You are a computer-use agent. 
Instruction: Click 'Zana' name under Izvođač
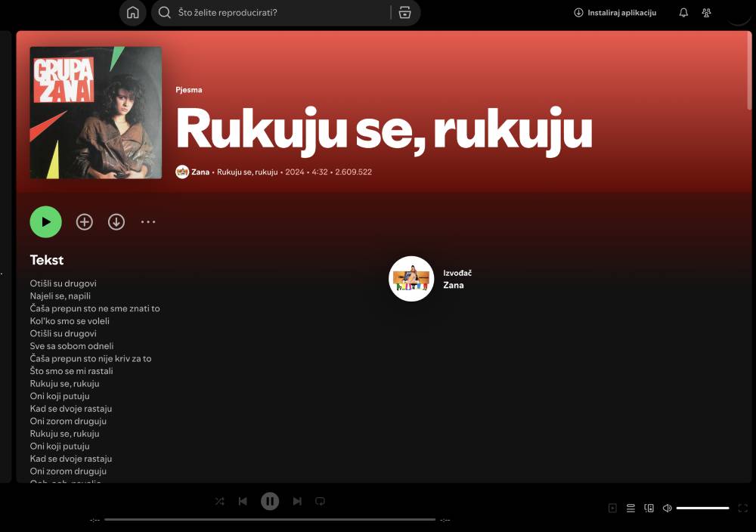(454, 286)
